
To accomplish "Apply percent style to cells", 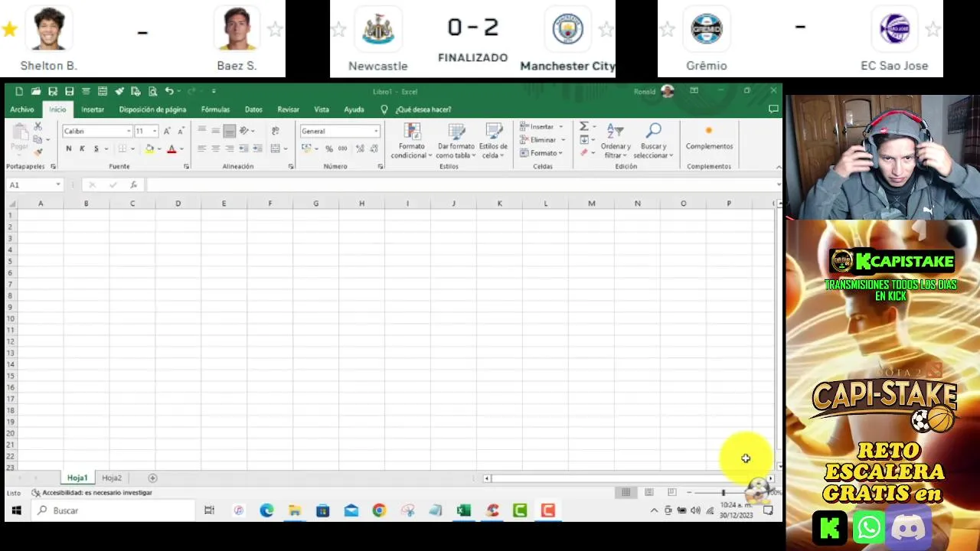I will click(x=329, y=148).
